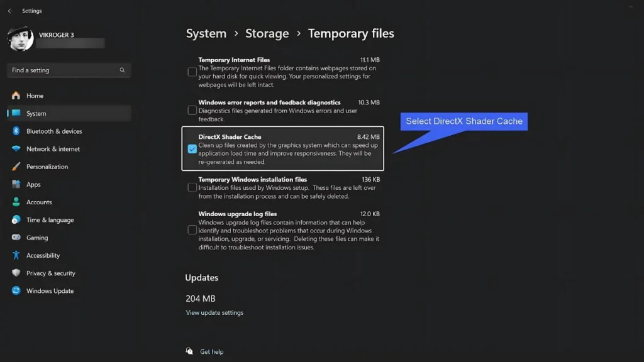Tick Temporary Windows installation files checkbox

[x=192, y=187]
